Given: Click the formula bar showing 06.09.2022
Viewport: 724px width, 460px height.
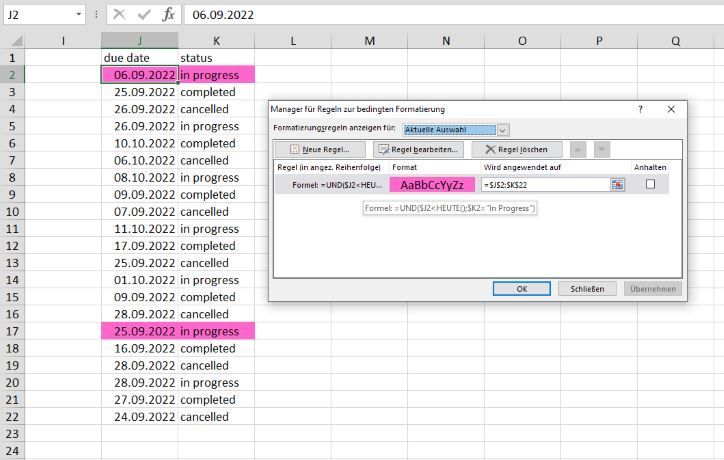Looking at the screenshot, I should [454, 15].
